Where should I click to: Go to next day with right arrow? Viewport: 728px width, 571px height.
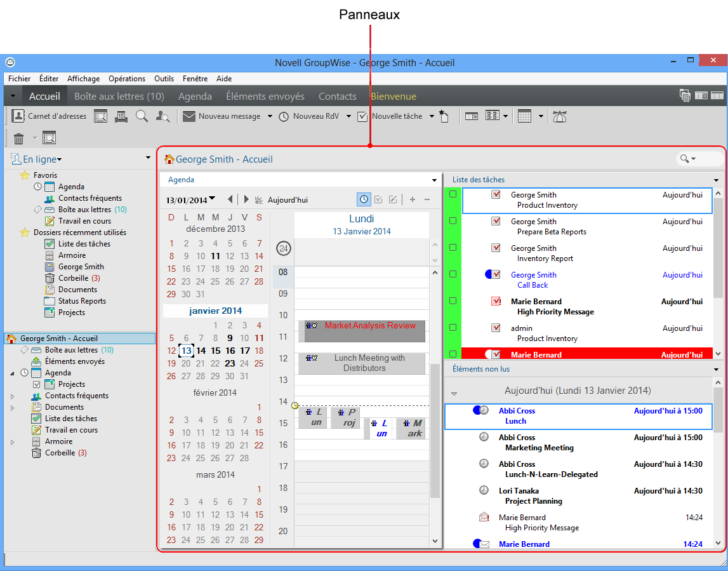(x=246, y=199)
